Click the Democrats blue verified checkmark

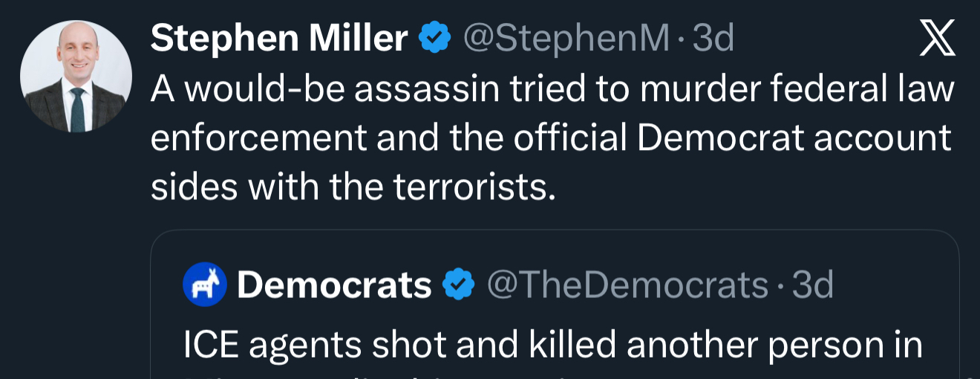pyautogui.click(x=459, y=285)
